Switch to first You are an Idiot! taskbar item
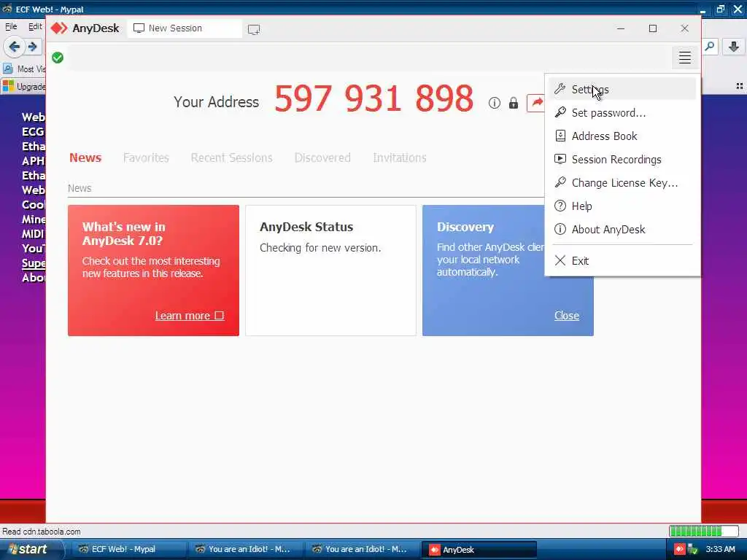This screenshot has width=747, height=560. [x=245, y=550]
